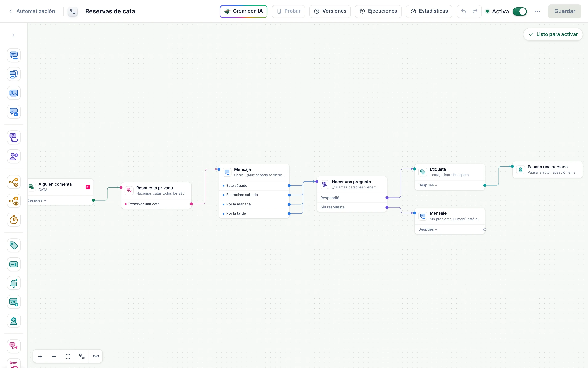The height and width of the screenshot is (368, 588).
Task: Open the Estadísticas panel
Action: coord(429,11)
